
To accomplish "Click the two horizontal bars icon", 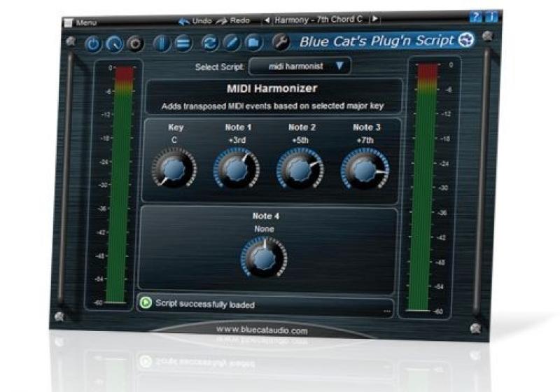I will 183,43.
